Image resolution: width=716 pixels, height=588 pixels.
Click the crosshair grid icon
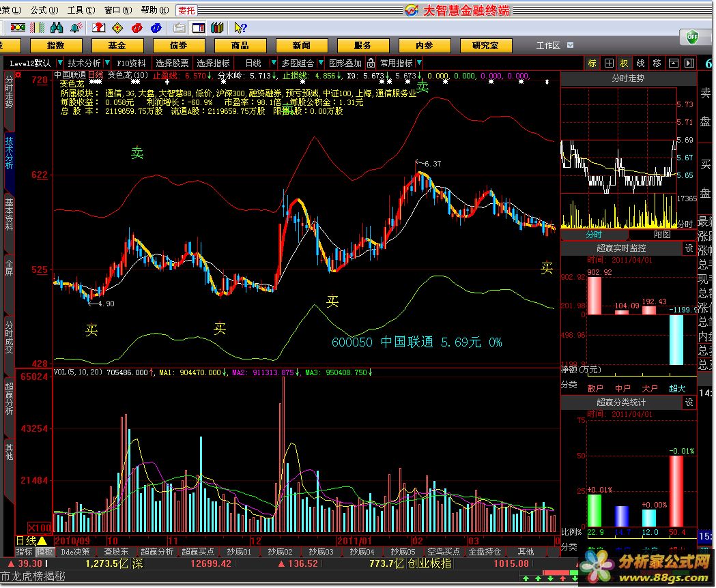[x=609, y=63]
